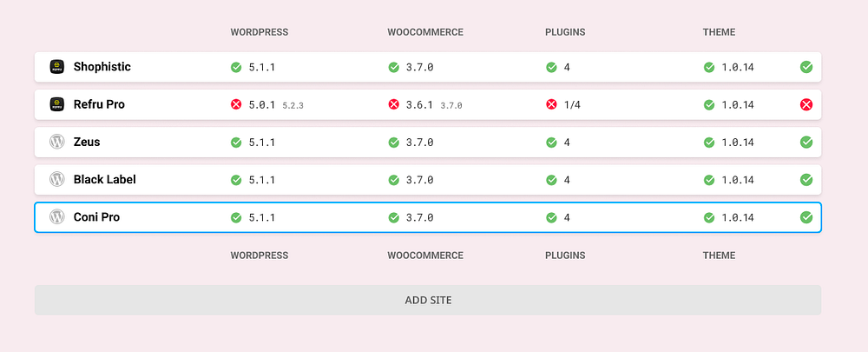Open the Zeus site name

pos(87,142)
